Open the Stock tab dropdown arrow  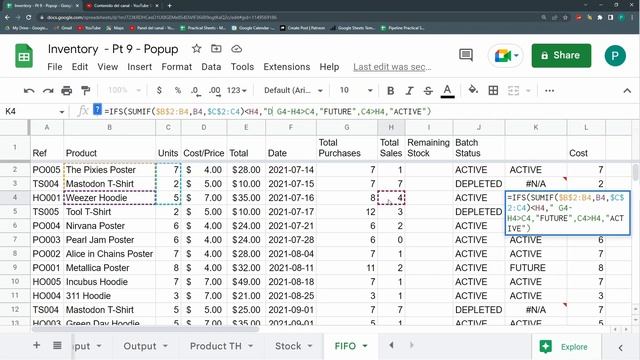click(x=310, y=346)
